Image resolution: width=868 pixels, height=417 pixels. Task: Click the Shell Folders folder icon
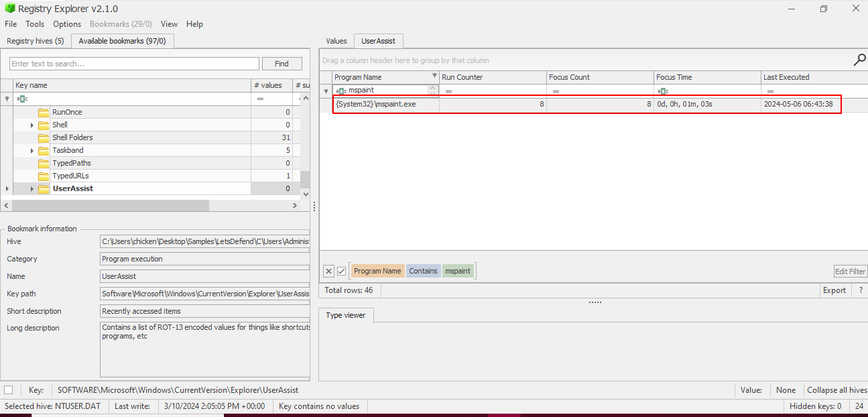(44, 137)
